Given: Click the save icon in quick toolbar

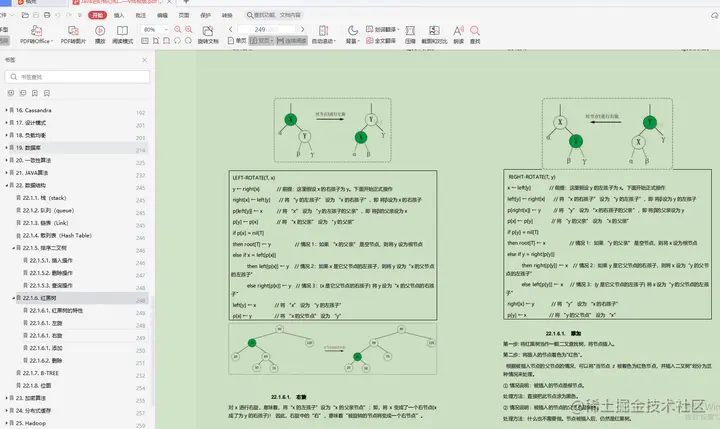Looking at the screenshot, I should coord(36,15).
